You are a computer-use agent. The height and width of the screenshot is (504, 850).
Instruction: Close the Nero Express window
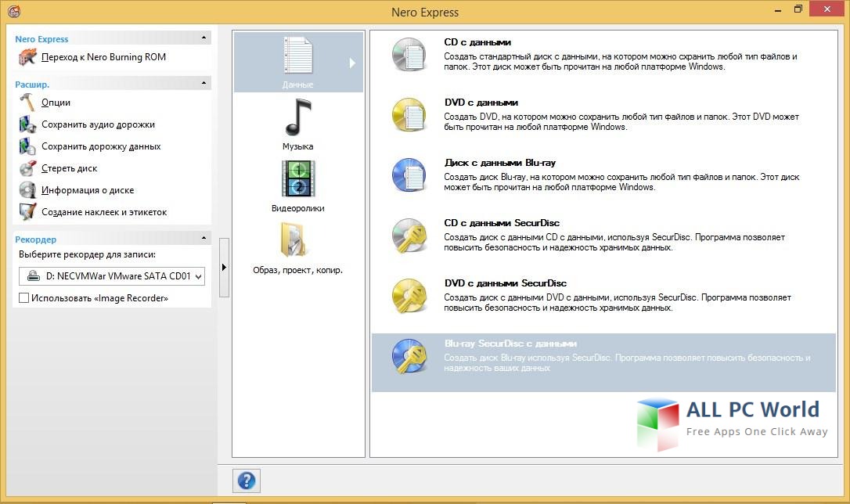[827, 9]
